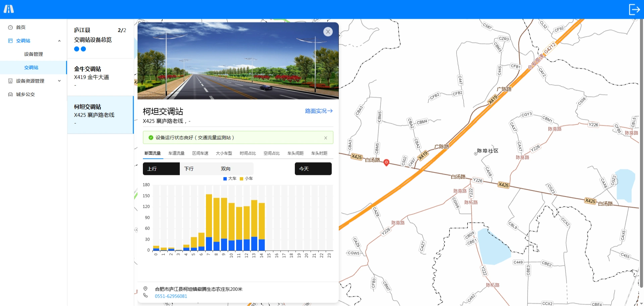The height and width of the screenshot is (306, 644).
Task: Expand the 设备资源管理 menu
Action: pyautogui.click(x=59, y=81)
